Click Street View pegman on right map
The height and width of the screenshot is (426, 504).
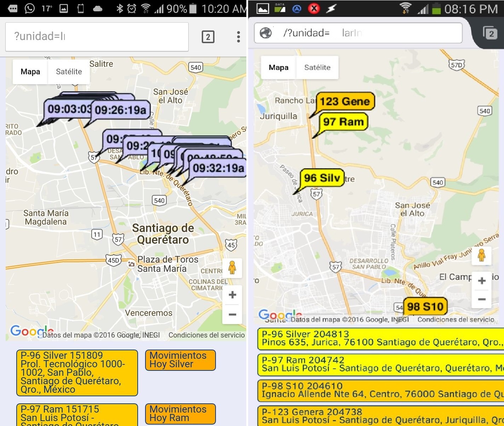(481, 255)
